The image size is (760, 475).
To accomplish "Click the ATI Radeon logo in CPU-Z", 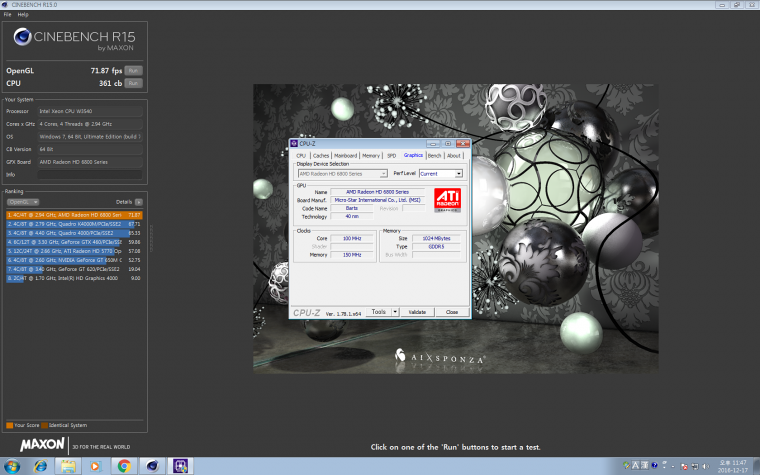I will (x=447, y=200).
